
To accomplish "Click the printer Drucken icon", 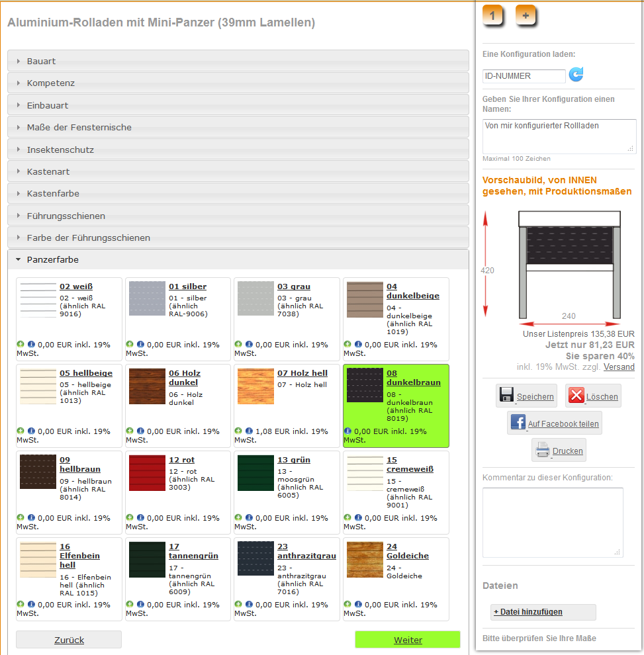I will 543,450.
